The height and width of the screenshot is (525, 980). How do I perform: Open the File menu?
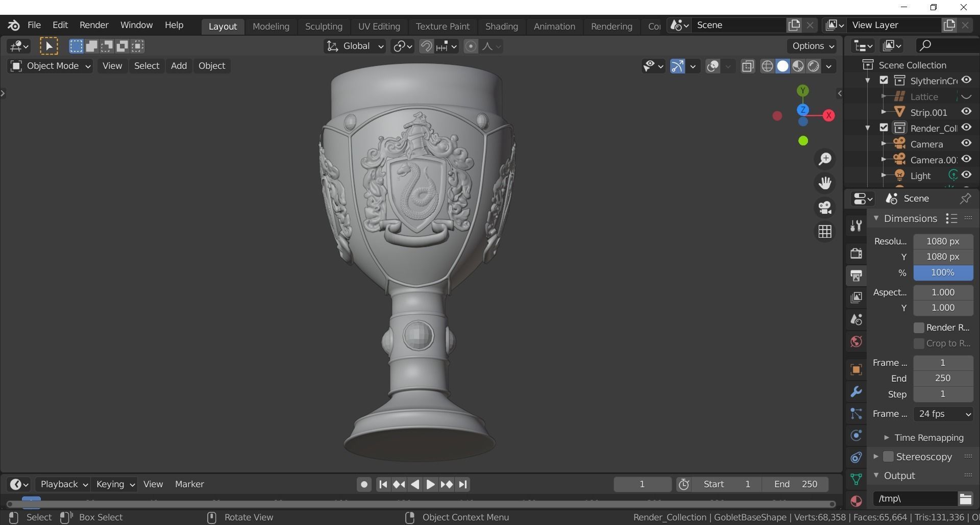(x=34, y=25)
